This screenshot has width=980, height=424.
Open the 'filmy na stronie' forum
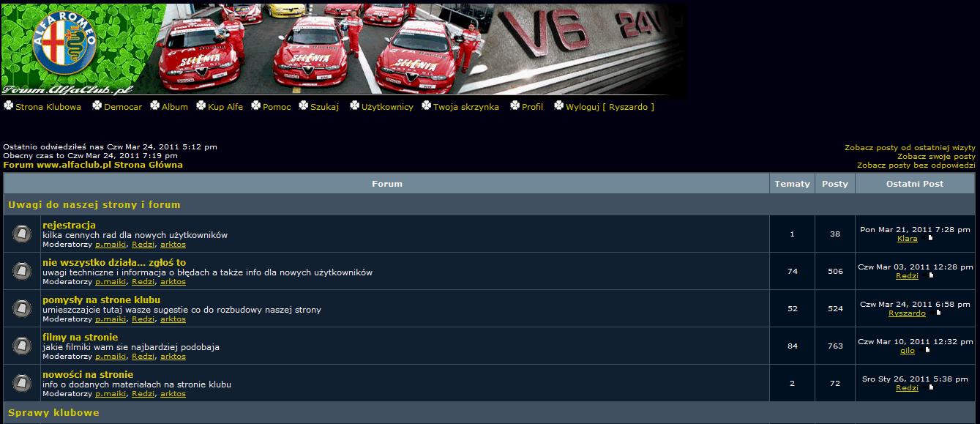[x=81, y=337]
